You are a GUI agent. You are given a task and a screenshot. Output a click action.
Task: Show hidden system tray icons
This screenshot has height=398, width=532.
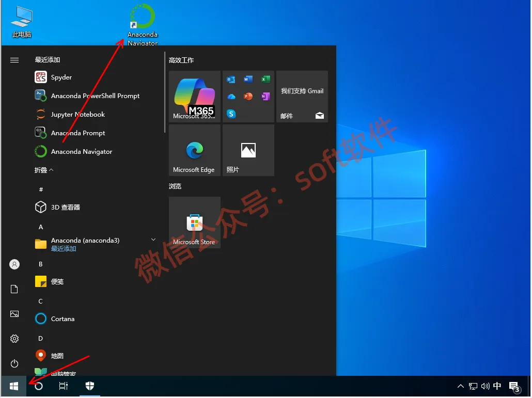tap(461, 386)
